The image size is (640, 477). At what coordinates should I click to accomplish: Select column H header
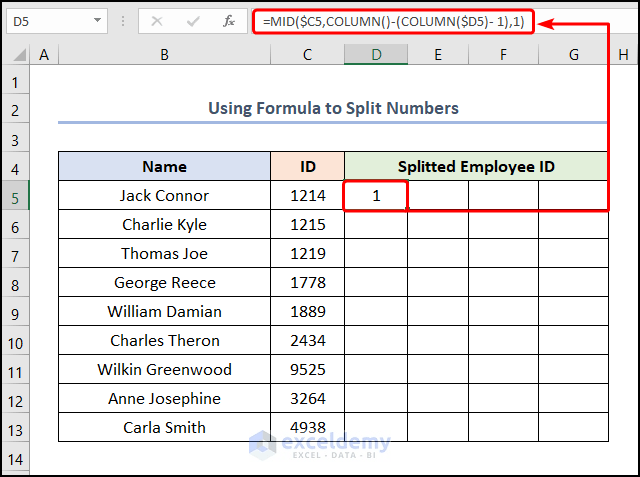(x=623, y=55)
